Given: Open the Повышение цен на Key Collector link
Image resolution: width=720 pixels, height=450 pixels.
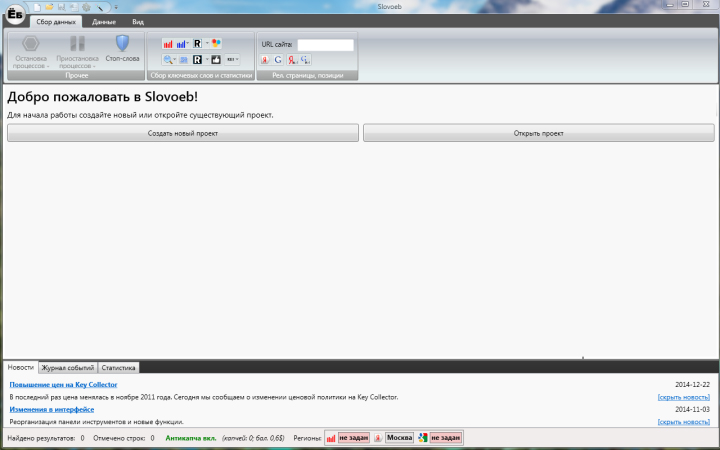Looking at the screenshot, I should pos(63,384).
